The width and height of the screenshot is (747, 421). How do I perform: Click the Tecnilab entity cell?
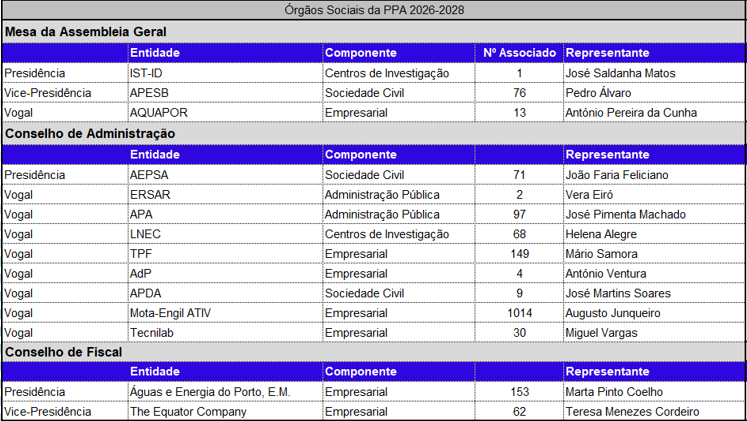tap(153, 333)
